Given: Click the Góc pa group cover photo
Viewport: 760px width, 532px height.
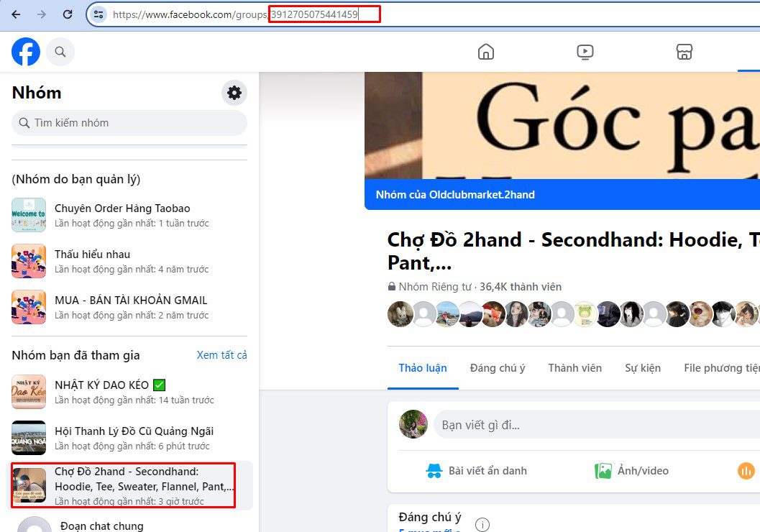Looking at the screenshot, I should pos(562,126).
